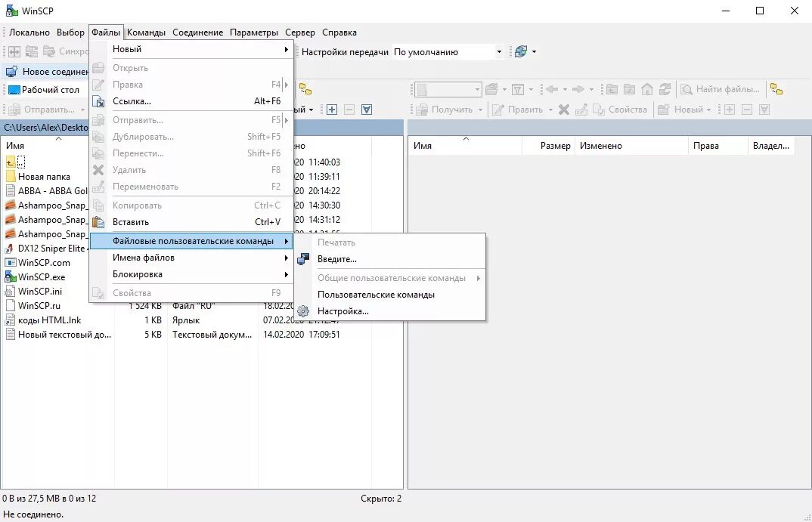Click the remote Свойства button

[620, 110]
